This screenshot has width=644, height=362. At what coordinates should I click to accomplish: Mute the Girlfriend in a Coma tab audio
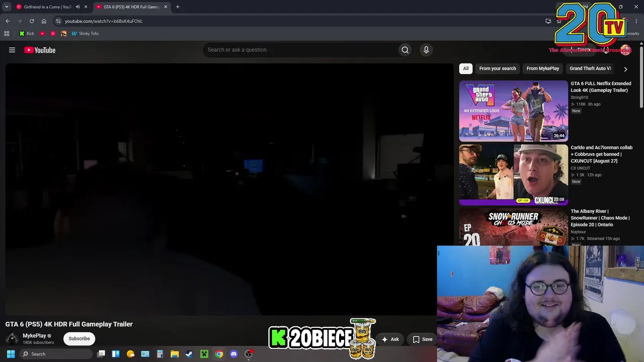[77, 7]
